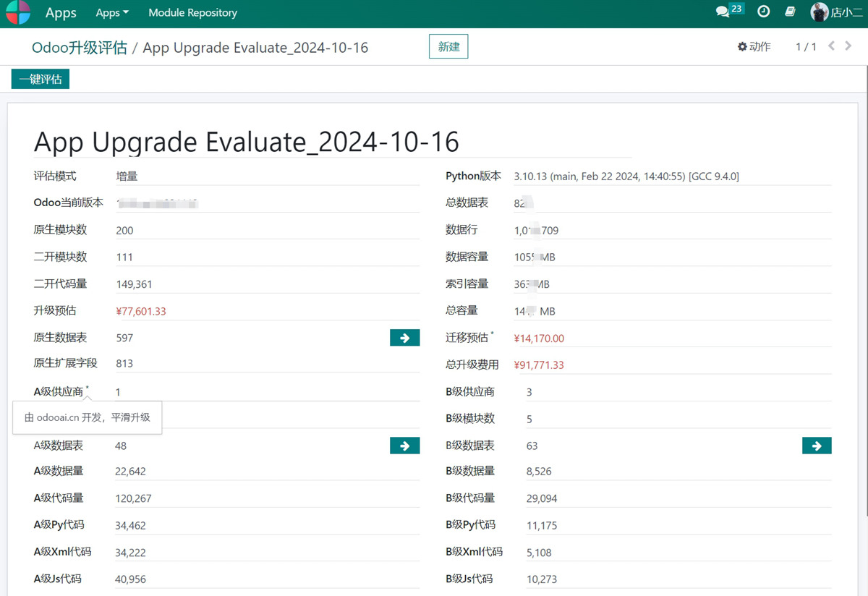Click the 数据容量 field label
868x596 pixels.
(x=467, y=257)
